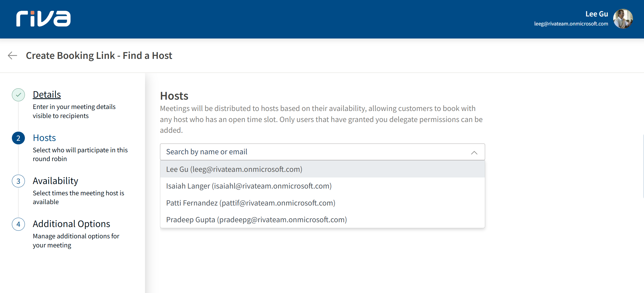This screenshot has width=644, height=293.
Task: Click the page scrollbar on right edge
Action: pyautogui.click(x=643, y=166)
